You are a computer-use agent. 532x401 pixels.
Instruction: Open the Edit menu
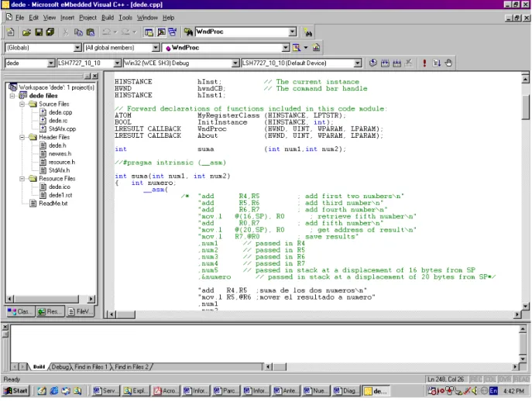point(33,18)
